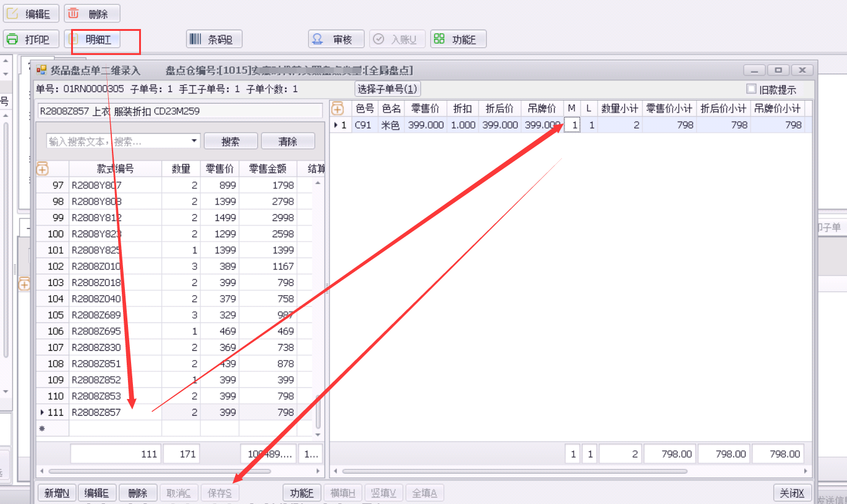
Task: Sort by the 款式编号 column header
Action: coord(115,169)
